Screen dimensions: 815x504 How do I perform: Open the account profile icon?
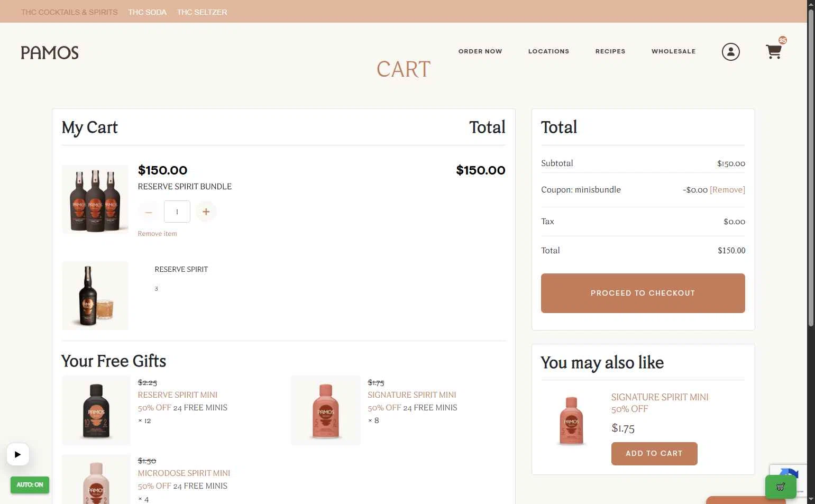[x=731, y=52]
